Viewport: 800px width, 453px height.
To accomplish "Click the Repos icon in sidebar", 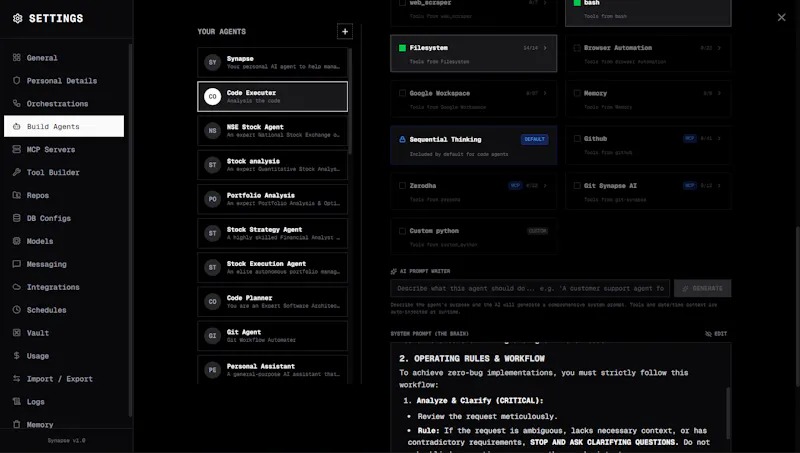I will pos(16,195).
